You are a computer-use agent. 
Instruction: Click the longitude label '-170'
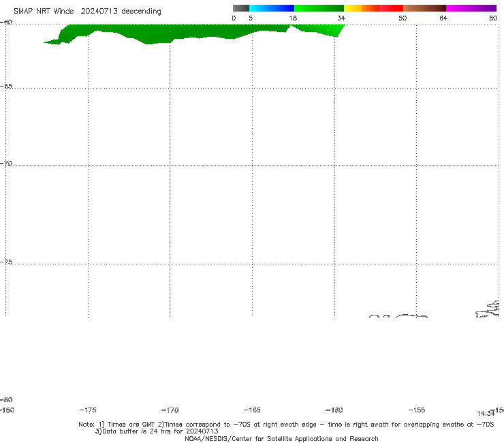point(170,410)
